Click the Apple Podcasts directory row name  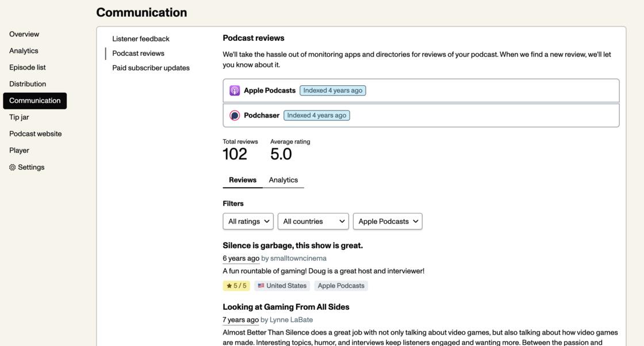click(270, 90)
